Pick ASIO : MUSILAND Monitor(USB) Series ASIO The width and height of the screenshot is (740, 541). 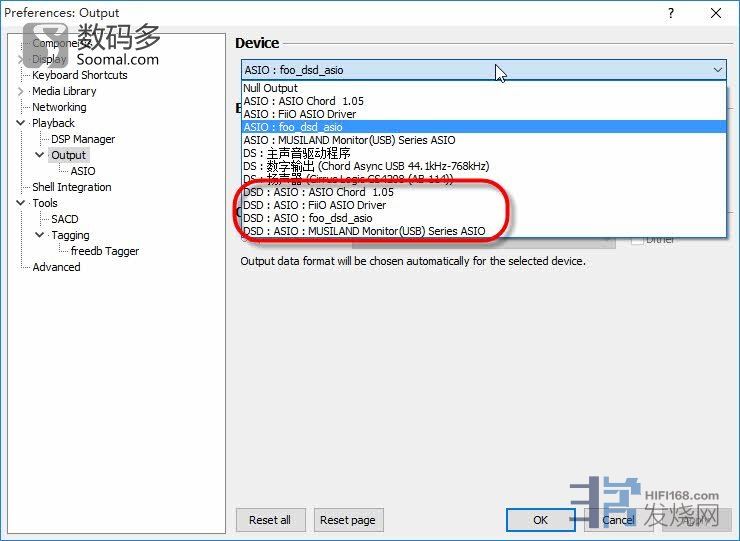pyautogui.click(x=348, y=140)
